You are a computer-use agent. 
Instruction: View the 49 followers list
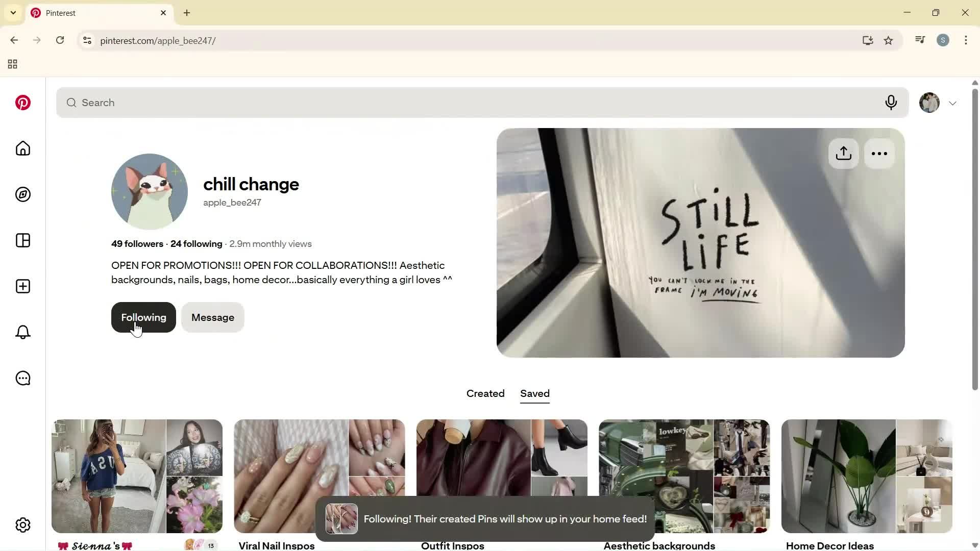[x=137, y=244]
